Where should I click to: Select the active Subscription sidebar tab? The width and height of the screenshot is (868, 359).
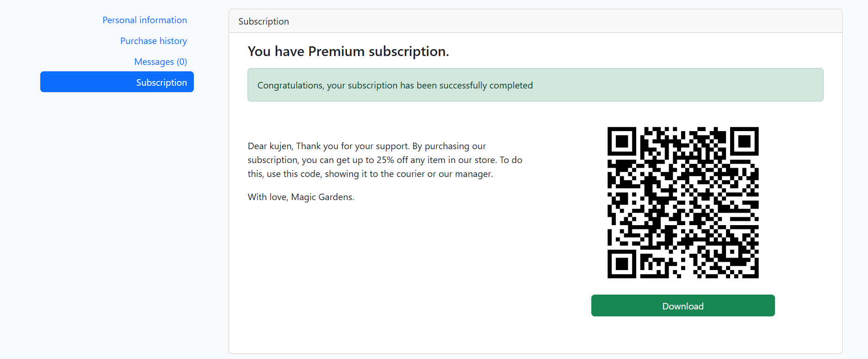pos(117,82)
